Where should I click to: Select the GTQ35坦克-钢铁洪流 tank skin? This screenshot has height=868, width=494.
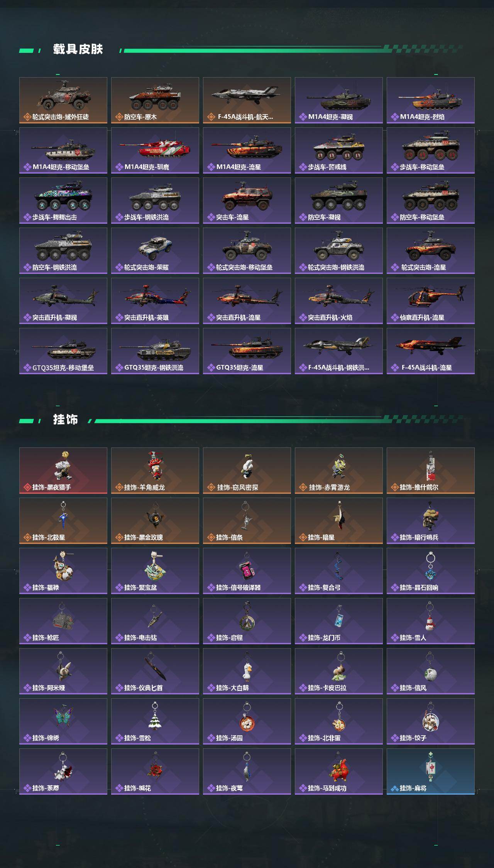[x=155, y=351]
